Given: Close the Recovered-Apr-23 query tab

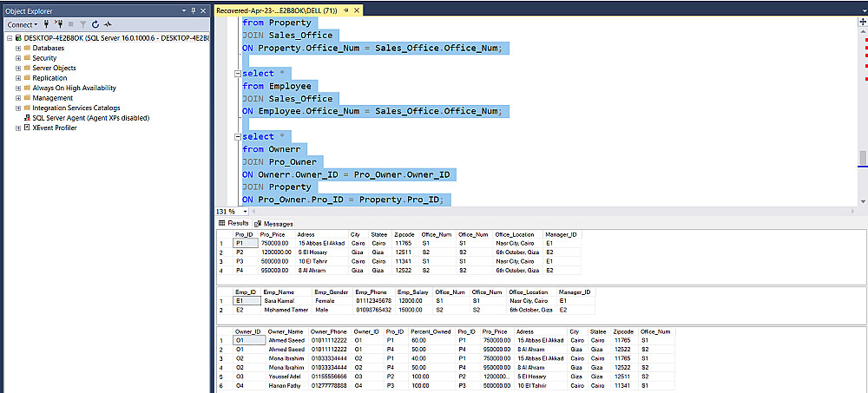Looking at the screenshot, I should pos(356,10).
